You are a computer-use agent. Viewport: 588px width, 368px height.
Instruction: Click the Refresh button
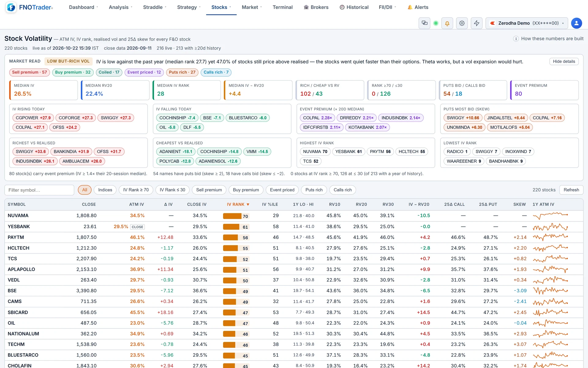coord(571,190)
